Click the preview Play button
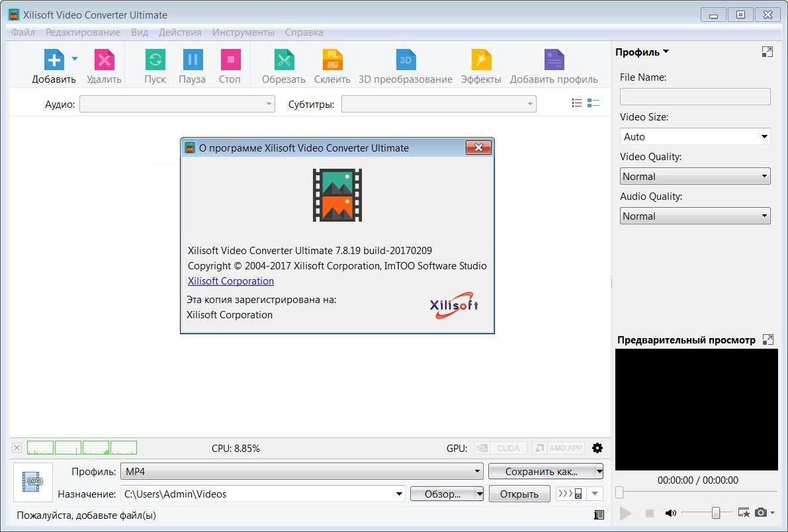788x532 pixels. point(626,513)
